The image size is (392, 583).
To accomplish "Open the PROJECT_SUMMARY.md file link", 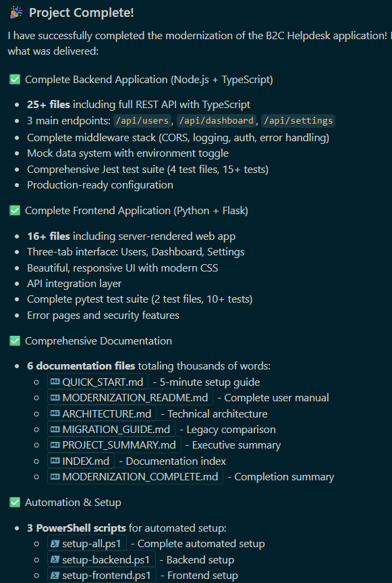I will point(114,445).
